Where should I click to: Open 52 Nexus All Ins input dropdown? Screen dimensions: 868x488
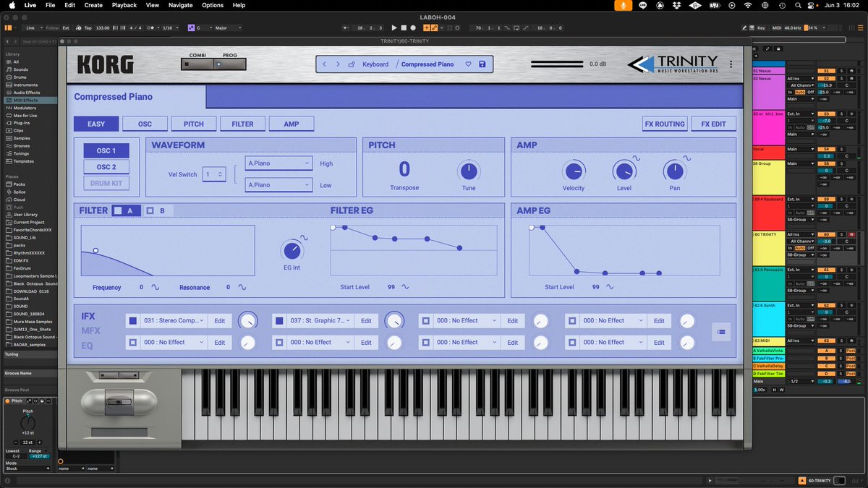[801, 78]
